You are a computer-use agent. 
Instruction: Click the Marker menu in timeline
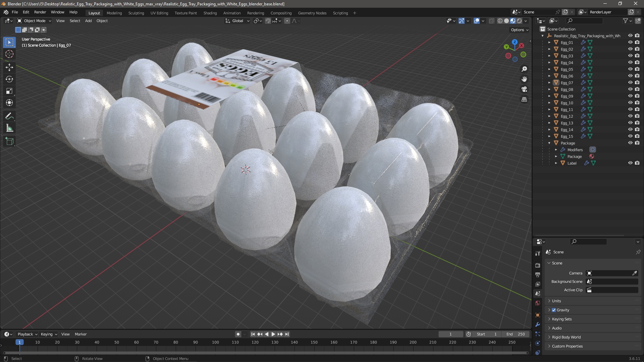[80, 334]
